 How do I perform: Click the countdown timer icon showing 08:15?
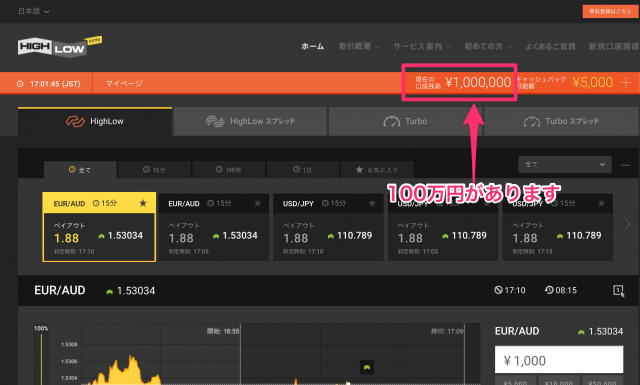pyautogui.click(x=549, y=290)
